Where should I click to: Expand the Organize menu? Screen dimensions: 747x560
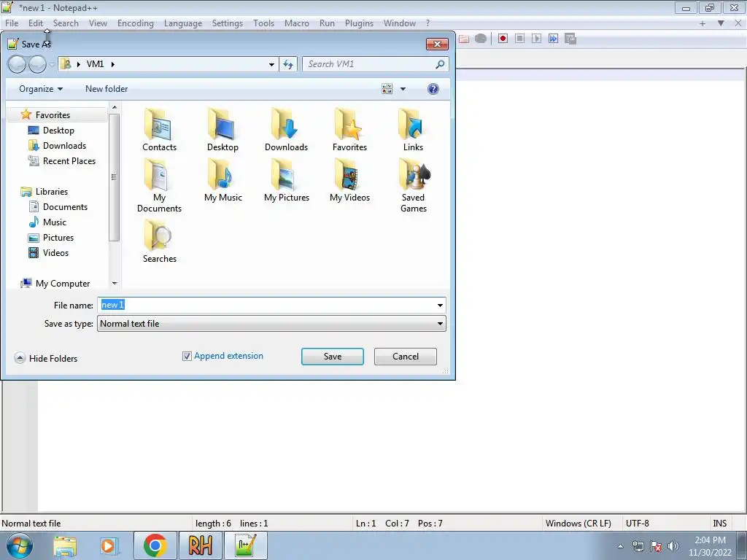[x=41, y=89]
